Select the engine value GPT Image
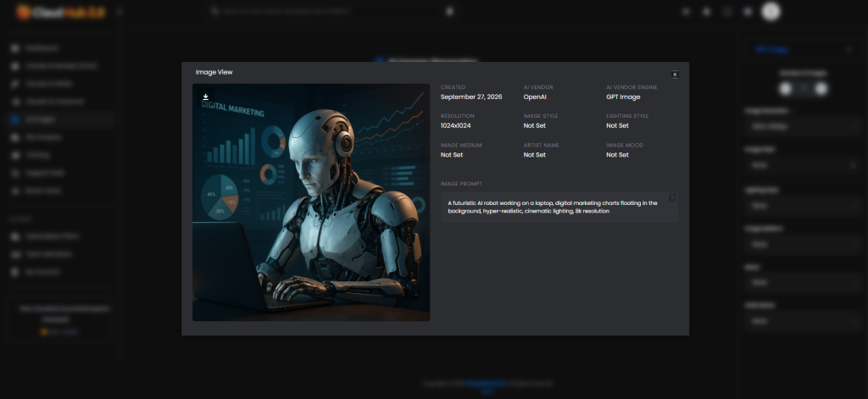868x399 pixels. [623, 97]
